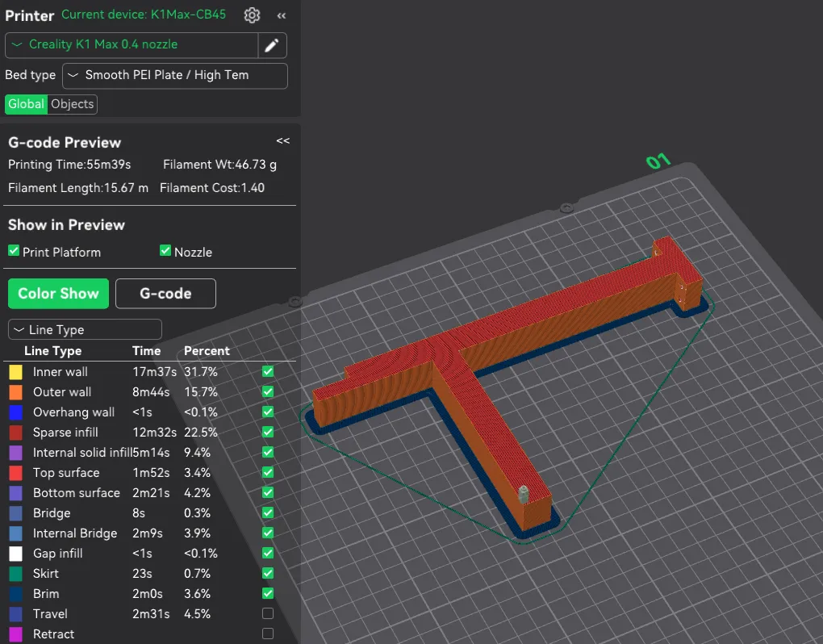Click the magenta Retract color swatch
The image size is (823, 644).
click(16, 634)
